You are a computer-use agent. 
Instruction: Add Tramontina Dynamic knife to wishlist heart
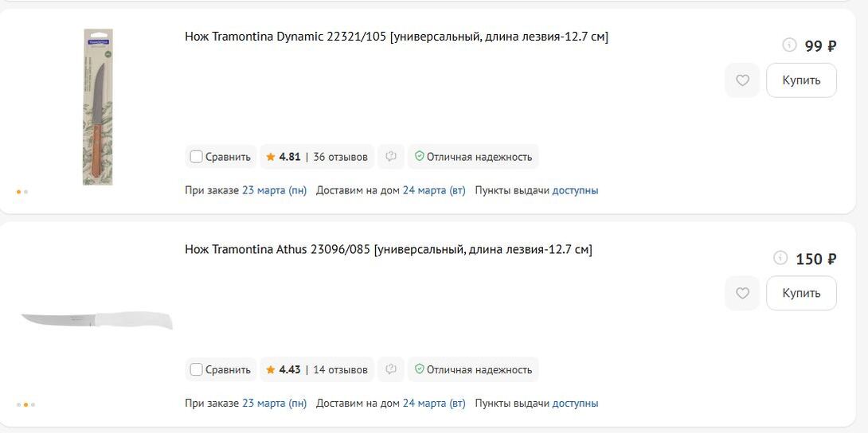click(742, 80)
